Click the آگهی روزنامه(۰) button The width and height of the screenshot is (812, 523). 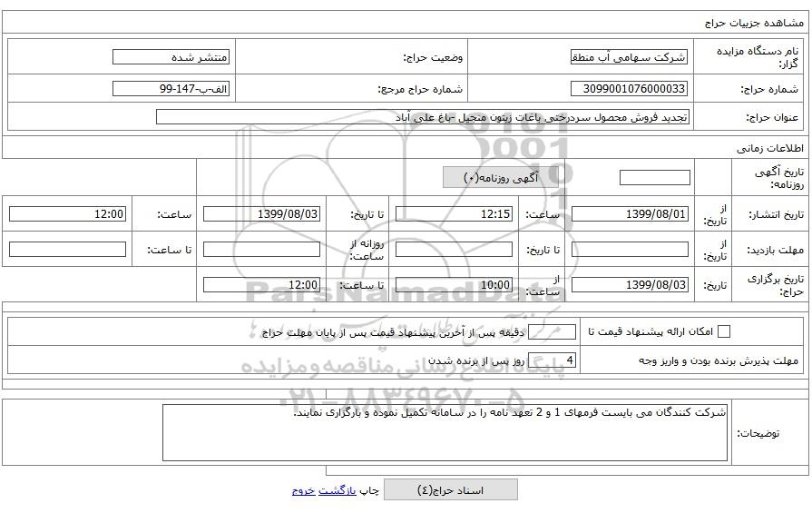tap(500, 178)
